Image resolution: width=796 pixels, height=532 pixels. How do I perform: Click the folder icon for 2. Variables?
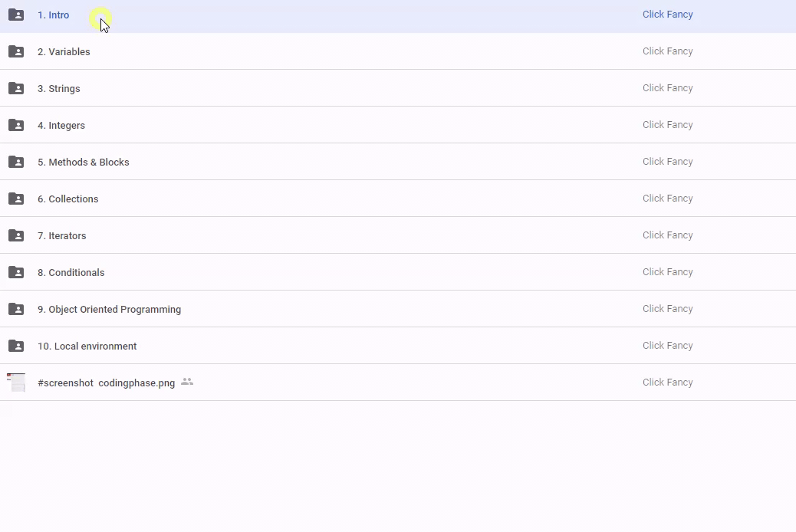coord(16,51)
